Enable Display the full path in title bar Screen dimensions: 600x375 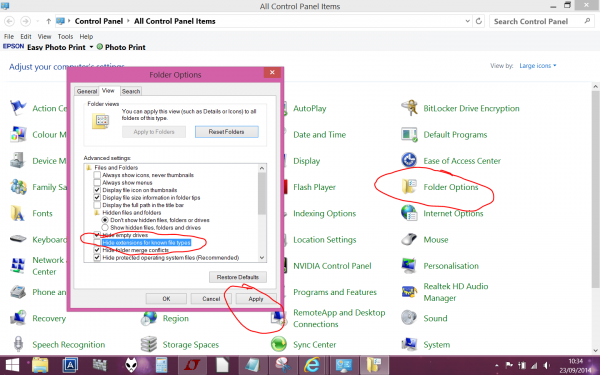97,205
